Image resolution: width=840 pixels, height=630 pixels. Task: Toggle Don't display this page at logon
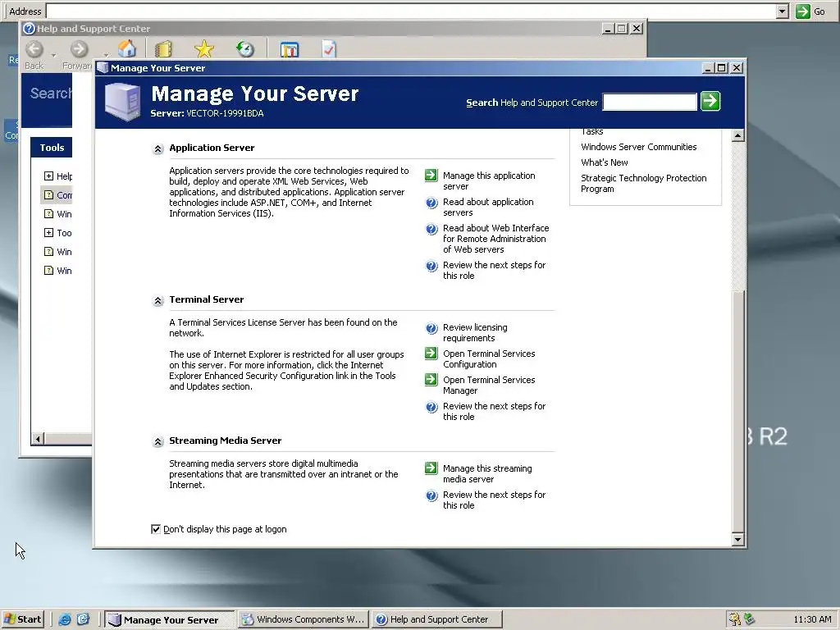(x=156, y=529)
